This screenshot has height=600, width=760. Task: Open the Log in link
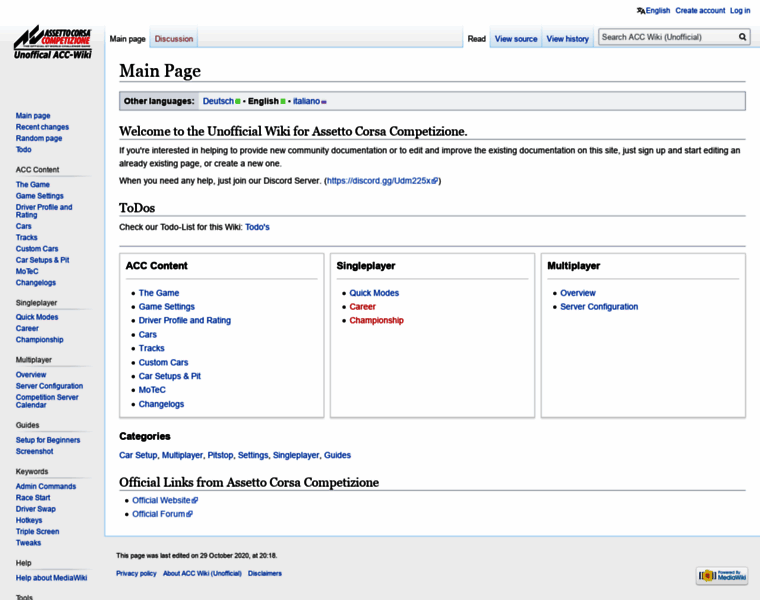pyautogui.click(x=740, y=11)
